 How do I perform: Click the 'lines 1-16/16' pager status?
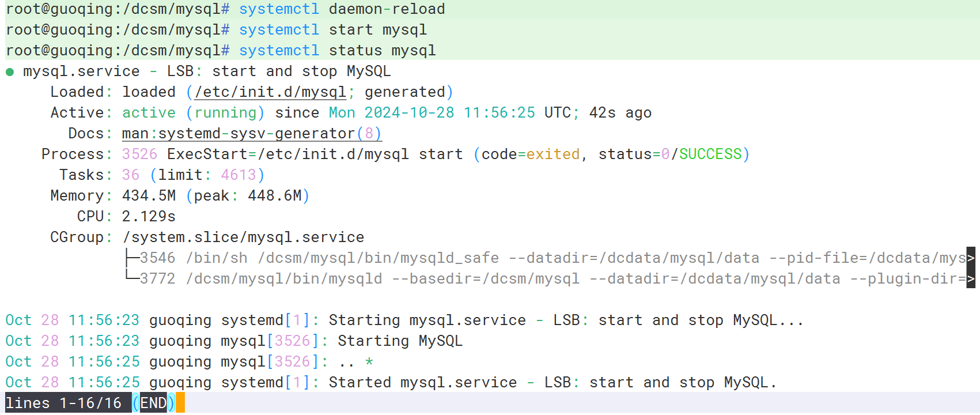(x=63, y=403)
